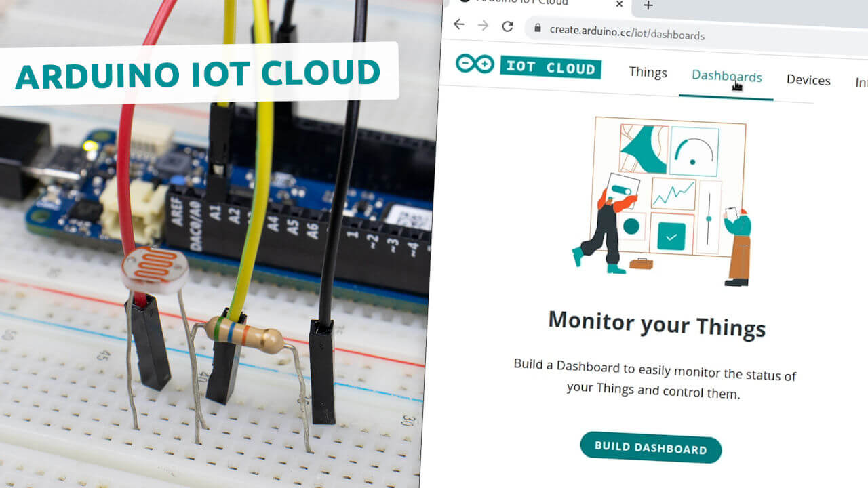Click the forward navigation arrow
This screenshot has height=488, width=868.
coord(483,24)
